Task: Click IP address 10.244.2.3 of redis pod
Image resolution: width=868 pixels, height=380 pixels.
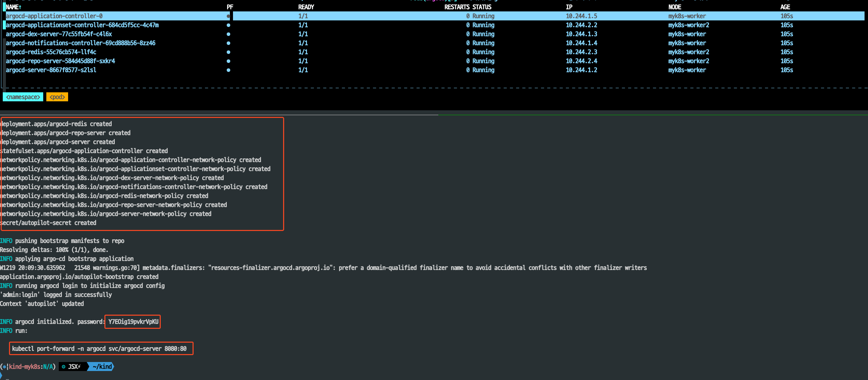Action: pyautogui.click(x=581, y=52)
